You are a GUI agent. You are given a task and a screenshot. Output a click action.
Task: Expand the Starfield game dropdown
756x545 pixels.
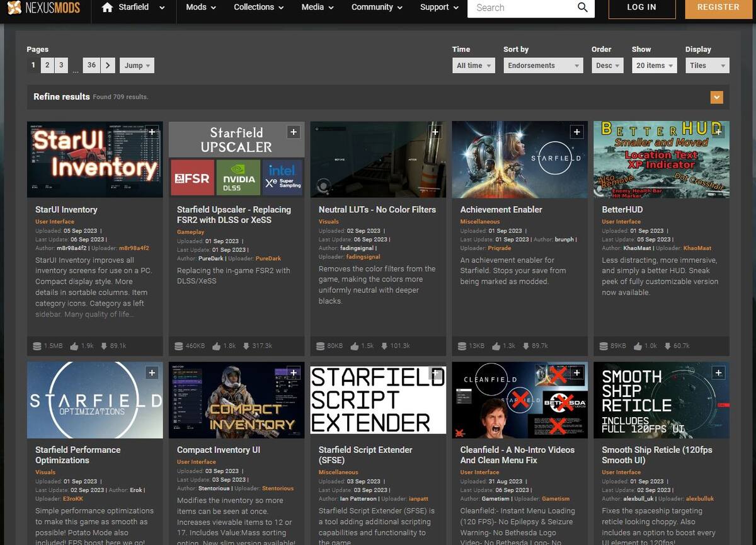click(162, 8)
